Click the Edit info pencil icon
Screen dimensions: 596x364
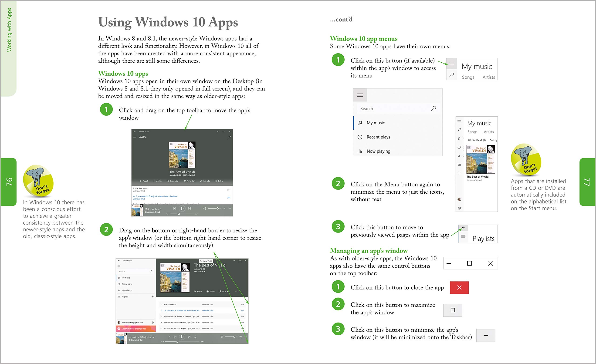[201, 181]
